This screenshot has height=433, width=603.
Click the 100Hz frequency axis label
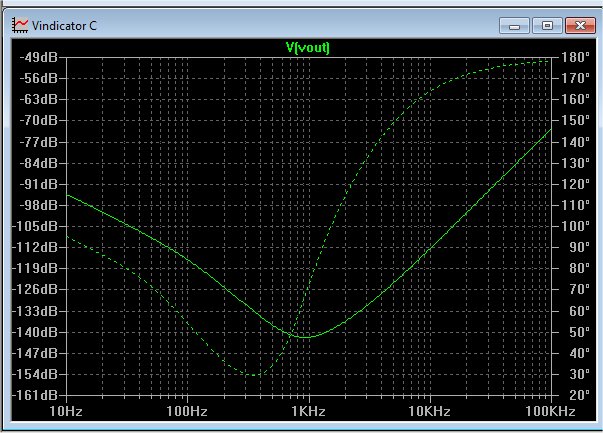187,411
